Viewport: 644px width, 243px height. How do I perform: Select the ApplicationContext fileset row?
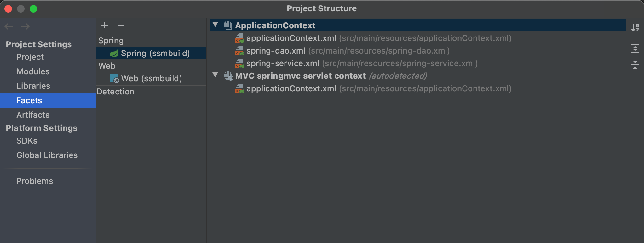point(418,25)
